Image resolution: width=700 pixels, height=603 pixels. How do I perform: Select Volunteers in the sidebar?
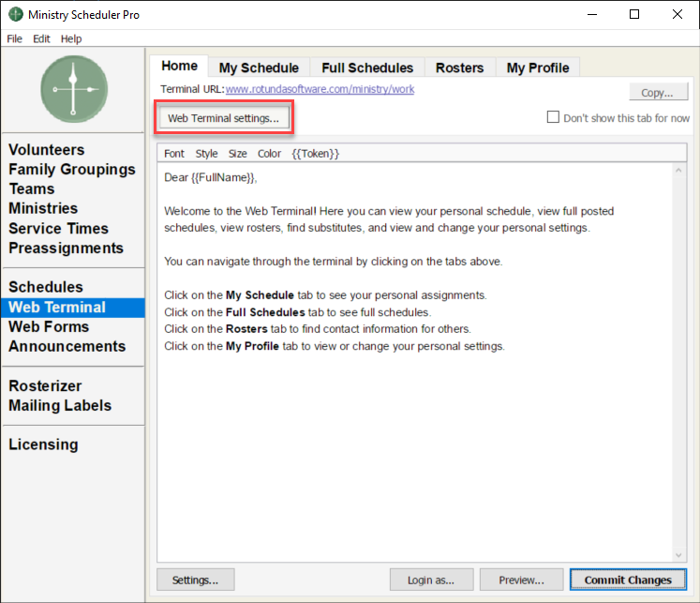(x=47, y=150)
